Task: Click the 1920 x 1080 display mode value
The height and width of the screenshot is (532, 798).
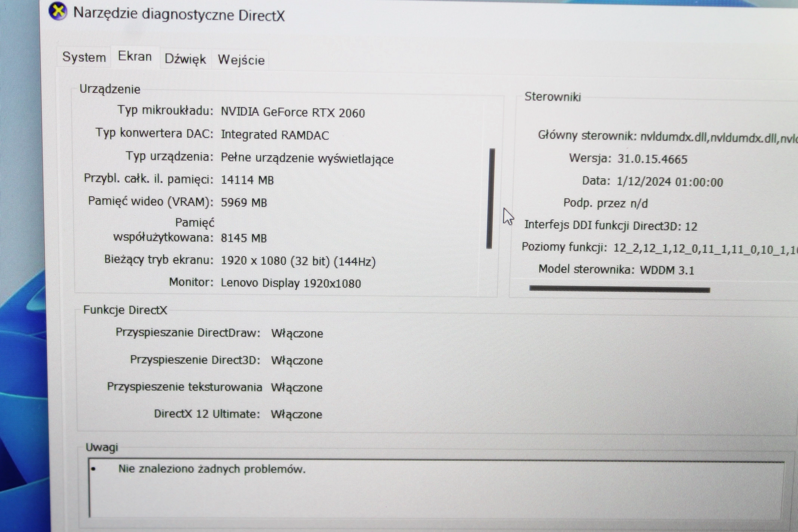Action: click(x=298, y=261)
